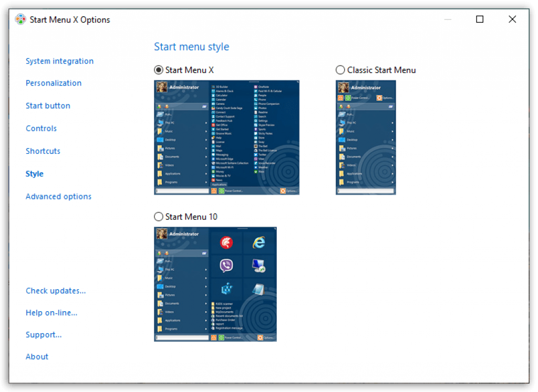538x392 pixels.
Task: Expand Documents arrow in Start Menu 10 preview
Action: click(x=206, y=303)
